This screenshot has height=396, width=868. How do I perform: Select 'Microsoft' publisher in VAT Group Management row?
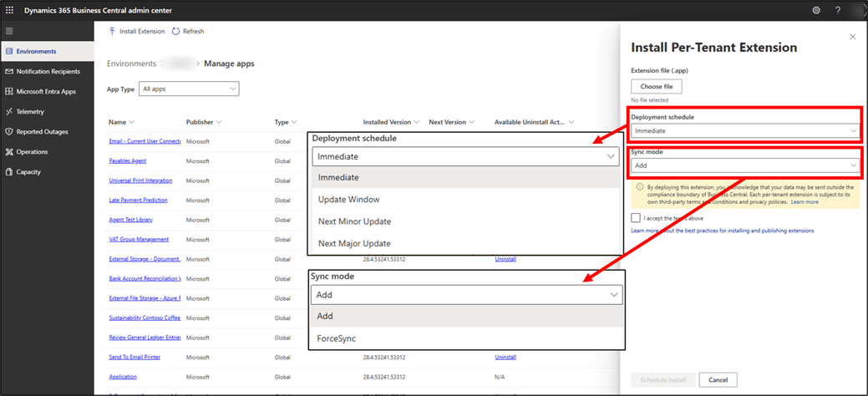[x=198, y=240]
